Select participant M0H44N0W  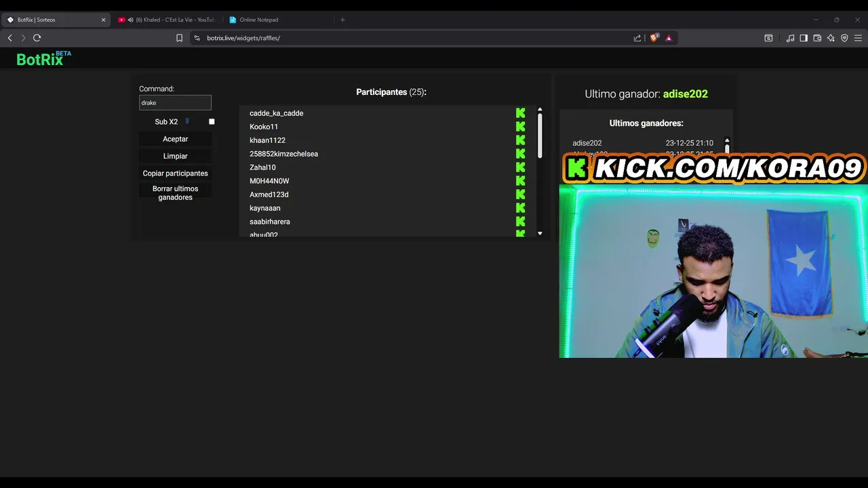click(269, 181)
